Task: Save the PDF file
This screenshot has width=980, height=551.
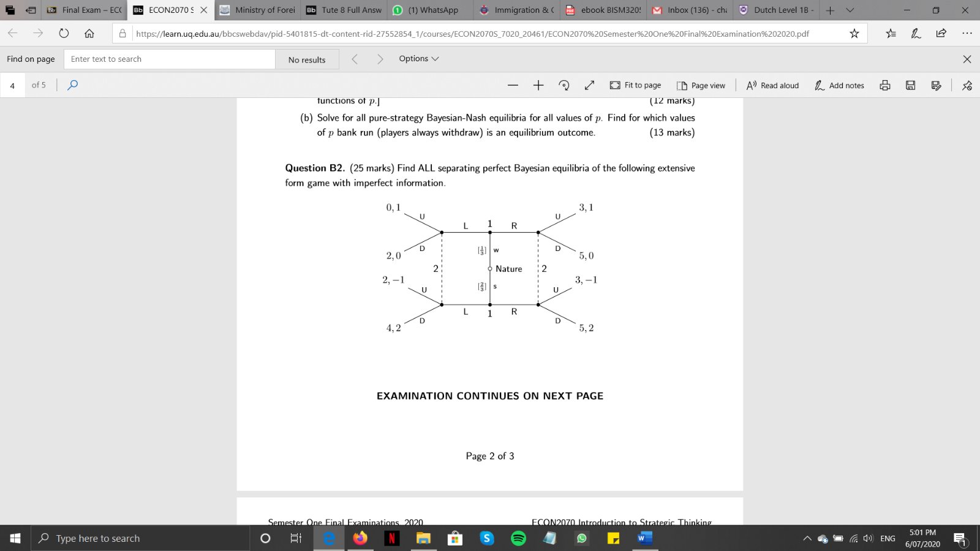Action: coord(910,85)
